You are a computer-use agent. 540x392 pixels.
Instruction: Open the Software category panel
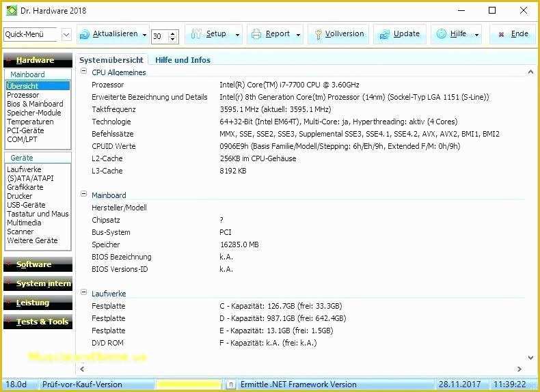(38, 264)
